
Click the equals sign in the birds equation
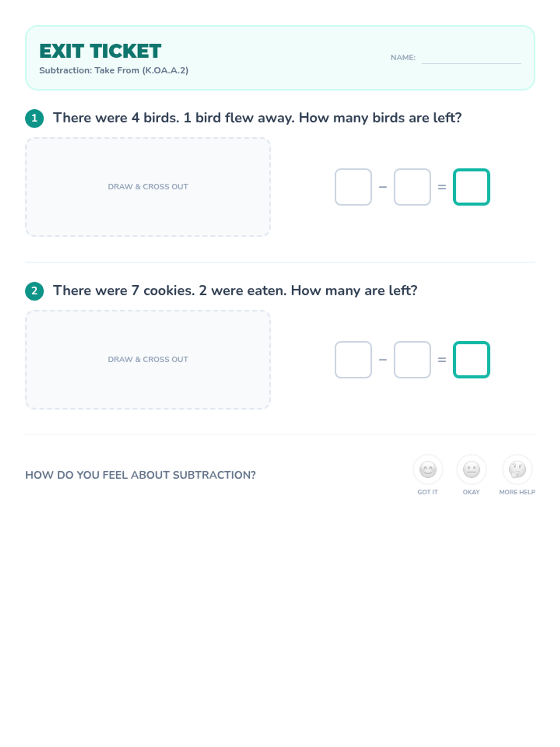(x=442, y=187)
